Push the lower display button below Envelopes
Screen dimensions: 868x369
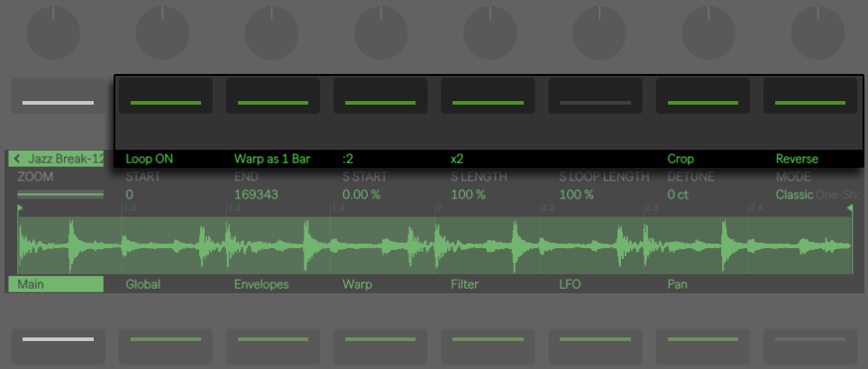click(273, 346)
